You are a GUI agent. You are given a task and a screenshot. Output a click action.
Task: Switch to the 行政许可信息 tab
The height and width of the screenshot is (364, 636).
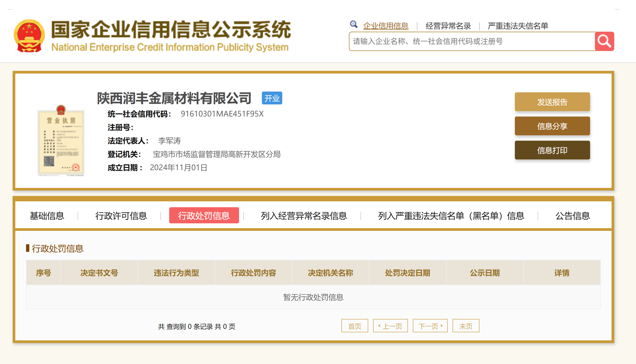(121, 216)
